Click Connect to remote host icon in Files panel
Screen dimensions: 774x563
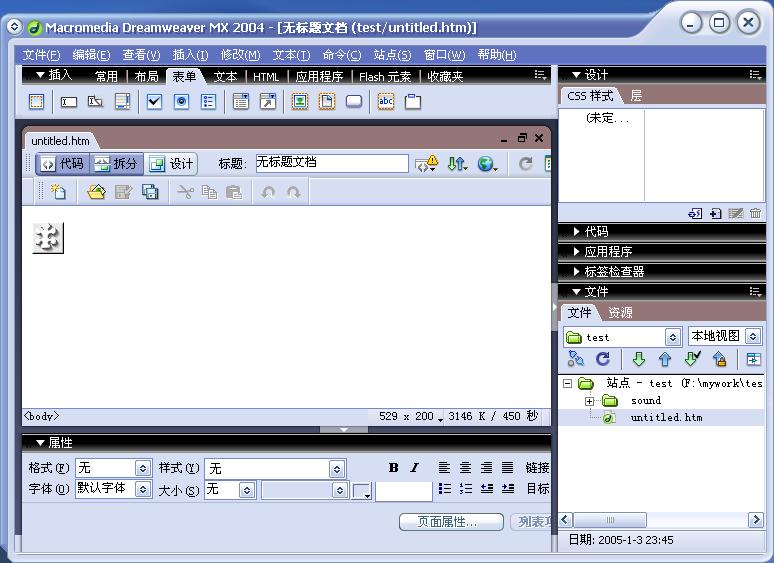coord(576,359)
